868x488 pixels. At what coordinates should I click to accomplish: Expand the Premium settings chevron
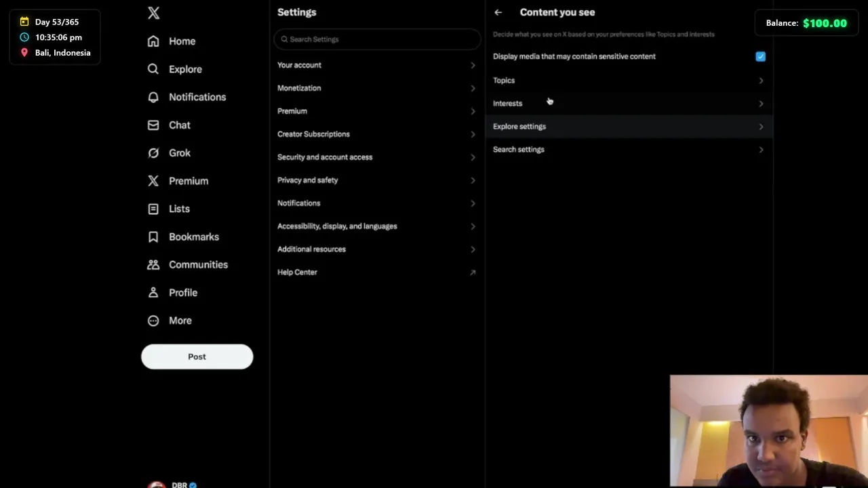click(x=473, y=111)
